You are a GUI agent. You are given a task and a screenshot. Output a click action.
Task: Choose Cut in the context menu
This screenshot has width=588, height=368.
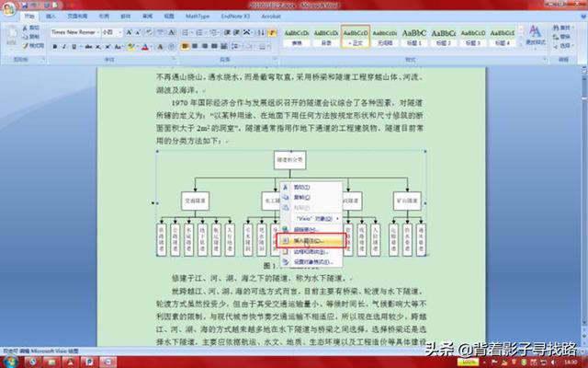(311, 187)
